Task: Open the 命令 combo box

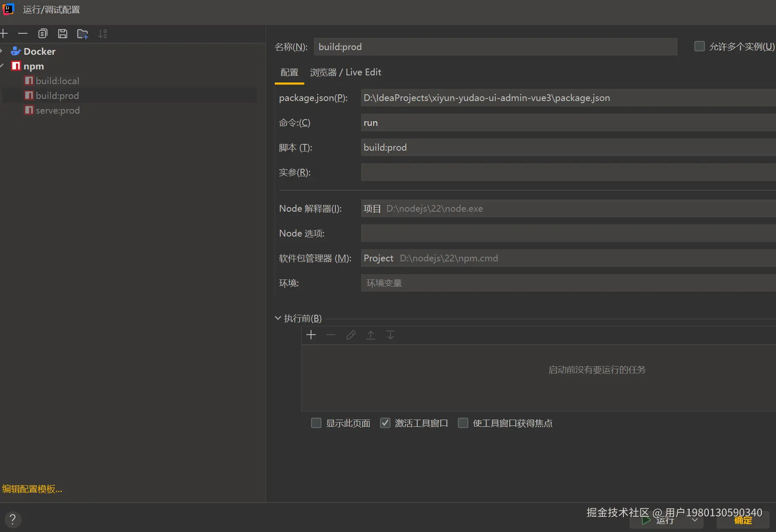Action: [568, 123]
